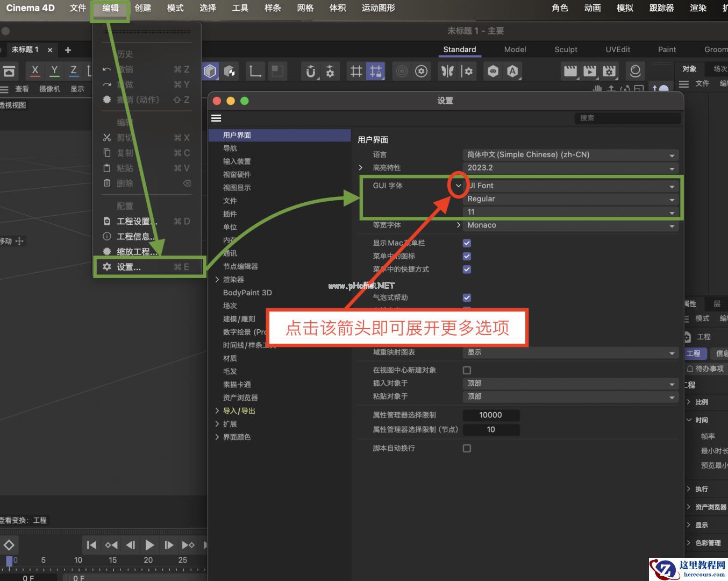Lock the X axis in the toolbar
This screenshot has height=581, width=728.
35,71
